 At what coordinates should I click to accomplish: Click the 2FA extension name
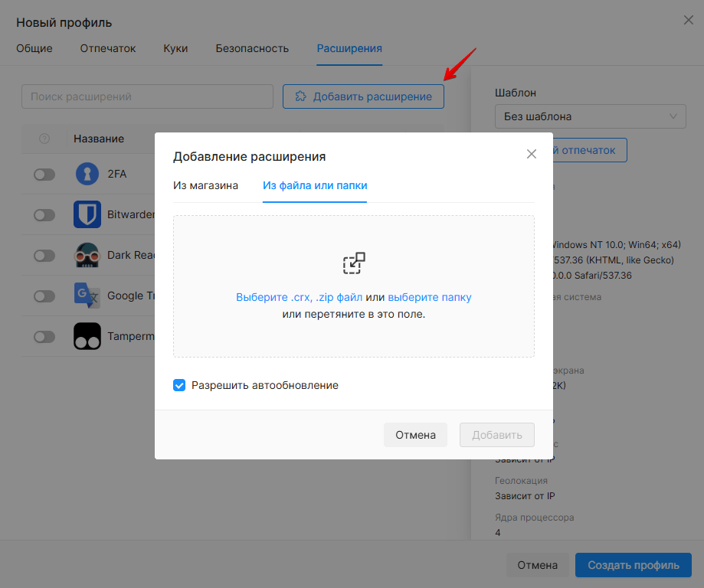tap(116, 174)
